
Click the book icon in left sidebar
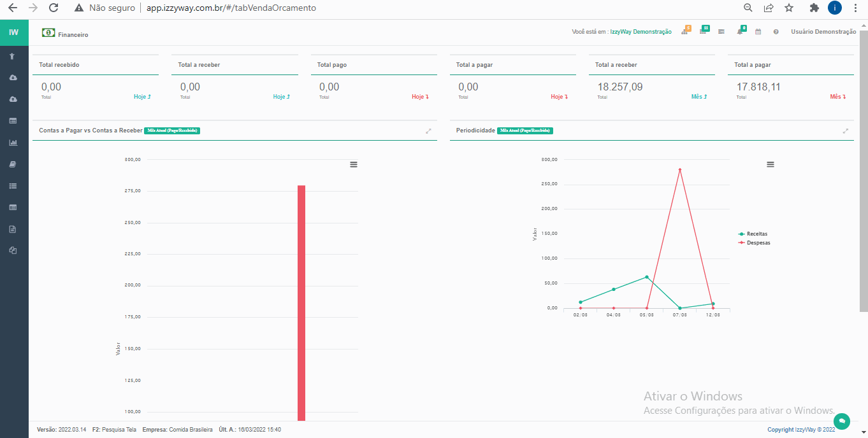pyautogui.click(x=13, y=164)
